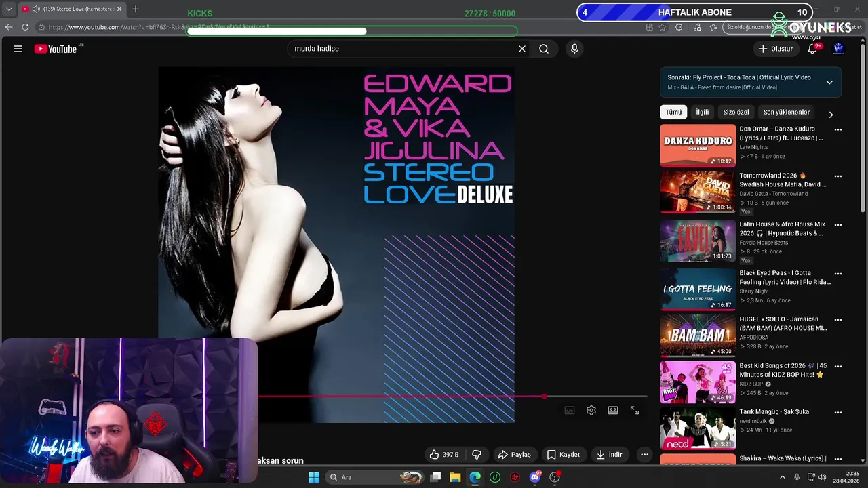Save the video with Kaydet
This screenshot has width=868, height=488.
[564, 455]
